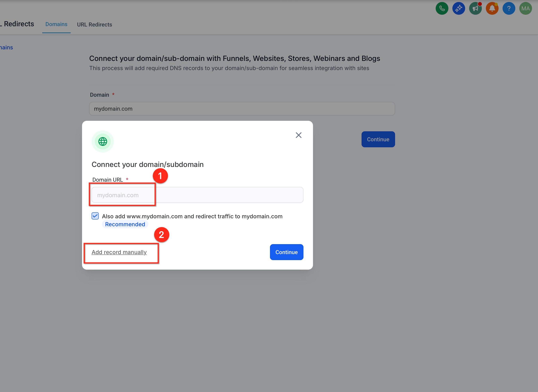Switch to the URL Redirects tab

[x=95, y=24]
